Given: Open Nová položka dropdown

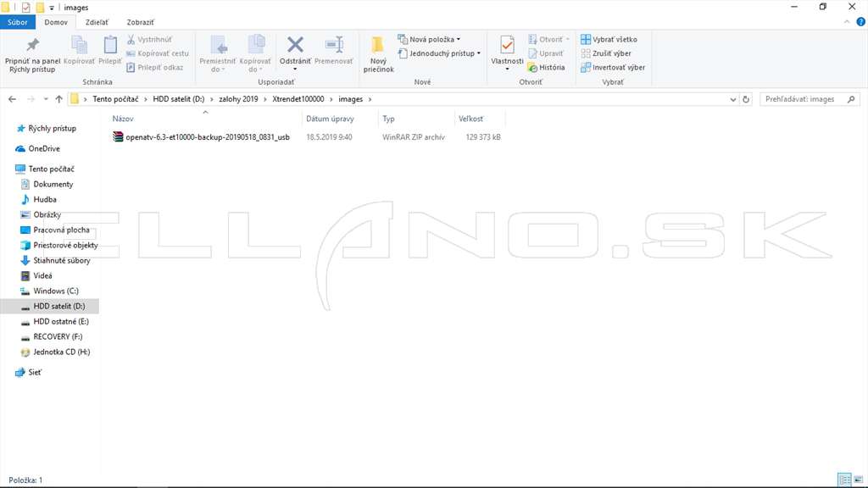Looking at the screenshot, I should (x=430, y=39).
